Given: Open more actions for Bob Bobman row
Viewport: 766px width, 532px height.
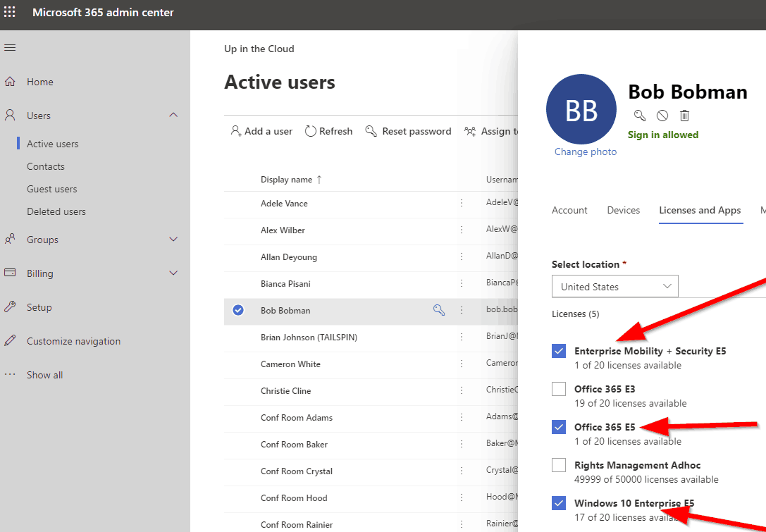Looking at the screenshot, I should point(461,310).
